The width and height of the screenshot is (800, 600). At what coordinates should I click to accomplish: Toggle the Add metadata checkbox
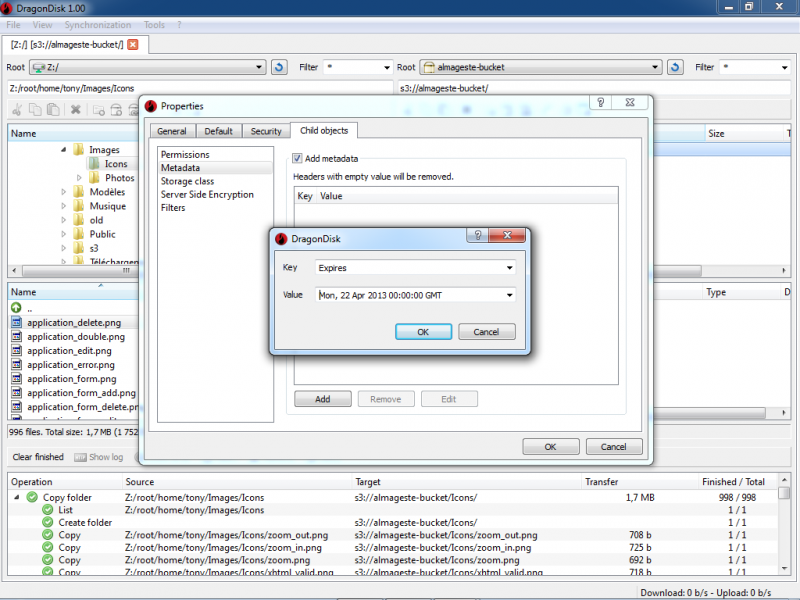297,158
